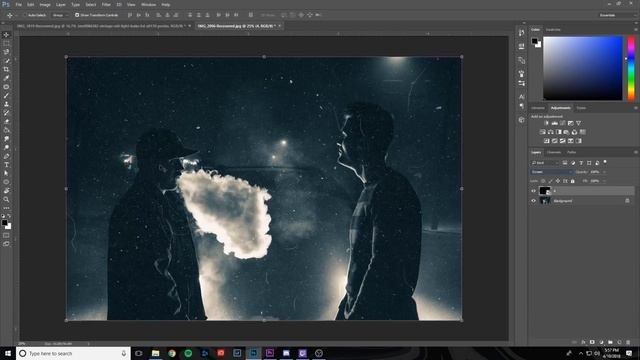Hide the top screen layer

pyautogui.click(x=533, y=191)
